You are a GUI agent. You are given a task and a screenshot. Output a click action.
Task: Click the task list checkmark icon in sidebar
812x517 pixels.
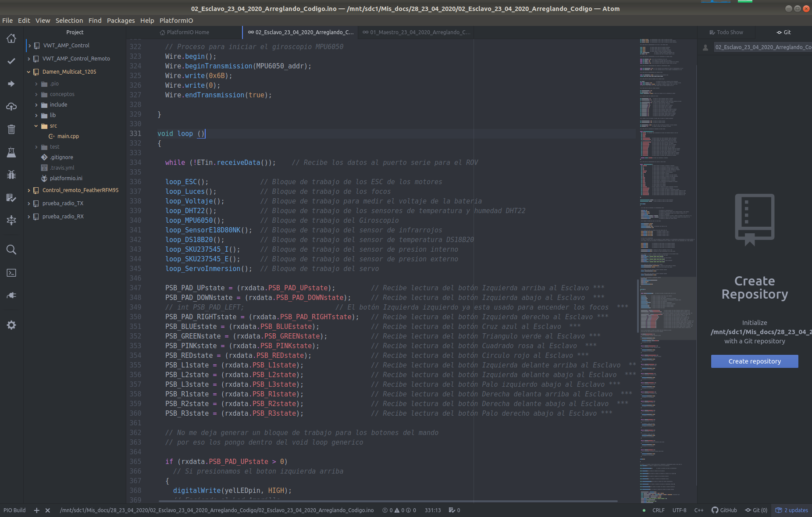(11, 198)
